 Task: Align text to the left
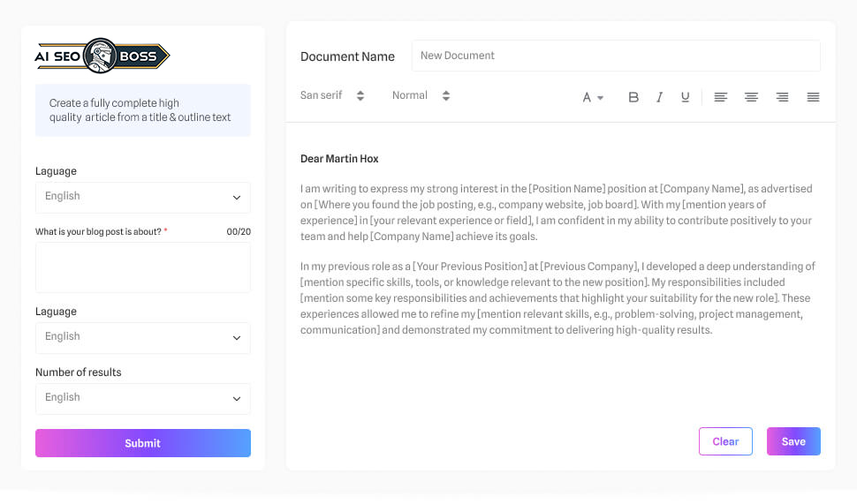(720, 97)
